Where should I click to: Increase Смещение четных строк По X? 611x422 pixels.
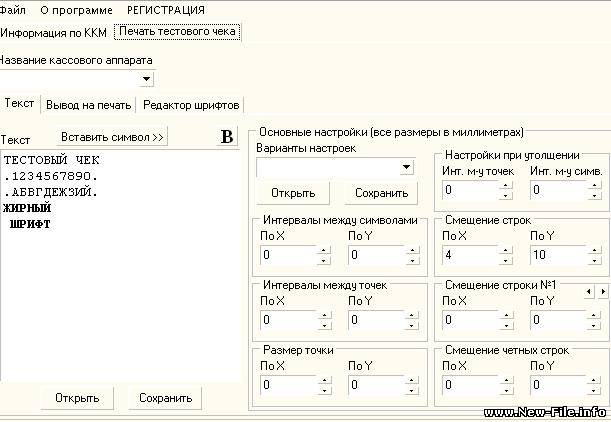click(505, 380)
